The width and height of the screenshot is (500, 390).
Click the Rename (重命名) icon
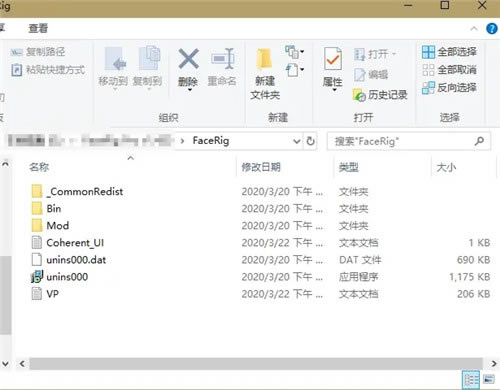pyautogui.click(x=223, y=59)
